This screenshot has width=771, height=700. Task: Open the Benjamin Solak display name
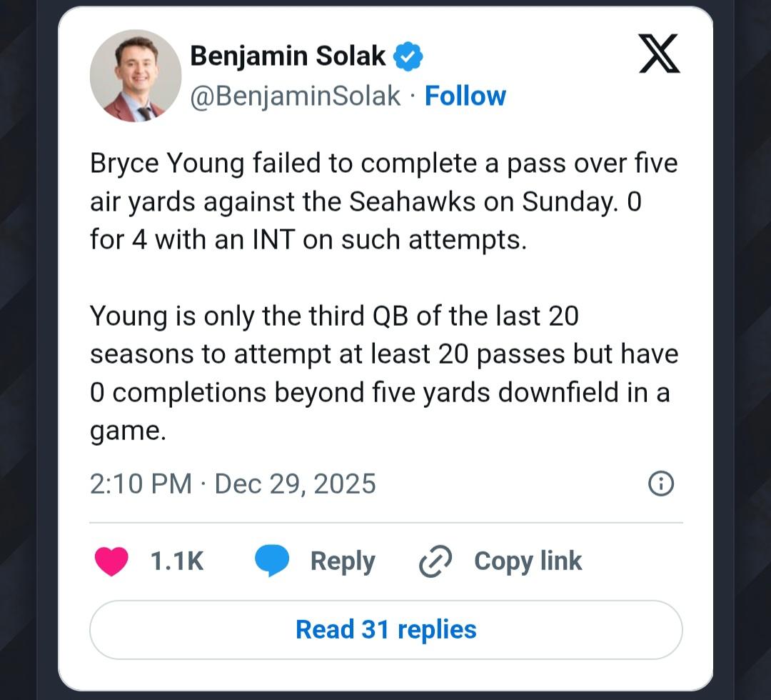click(288, 56)
